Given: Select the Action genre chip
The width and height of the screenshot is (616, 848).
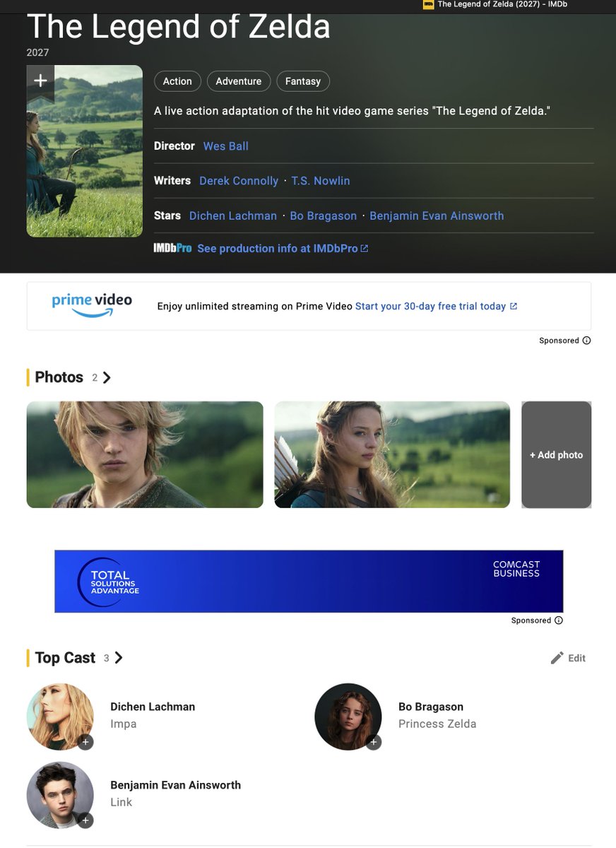Looking at the screenshot, I should tap(177, 81).
